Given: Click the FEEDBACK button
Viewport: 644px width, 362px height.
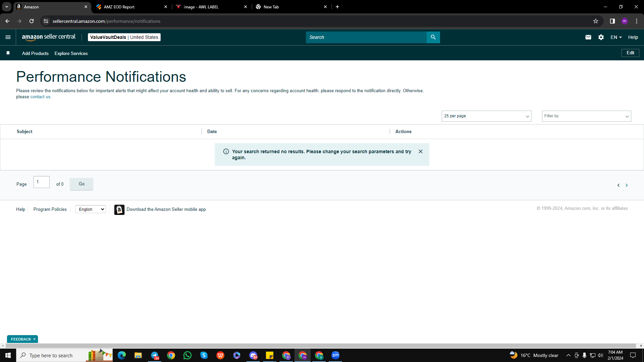Looking at the screenshot, I should (x=21, y=339).
